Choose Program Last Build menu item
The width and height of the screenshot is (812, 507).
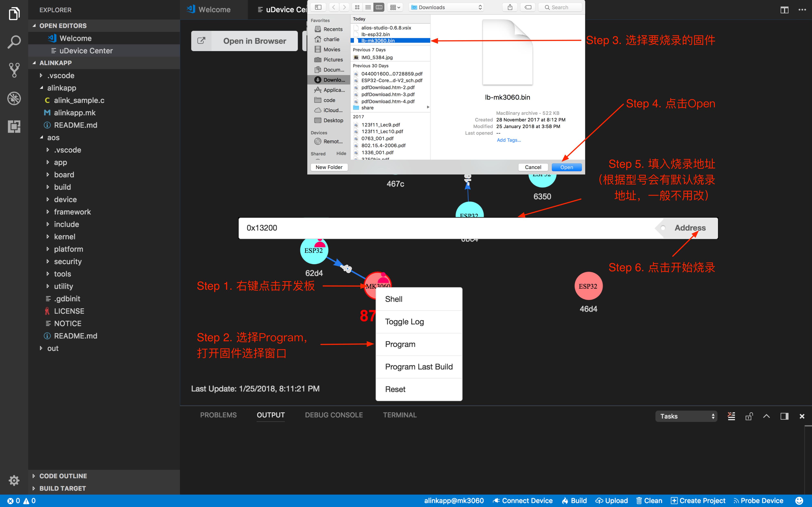coord(419,366)
